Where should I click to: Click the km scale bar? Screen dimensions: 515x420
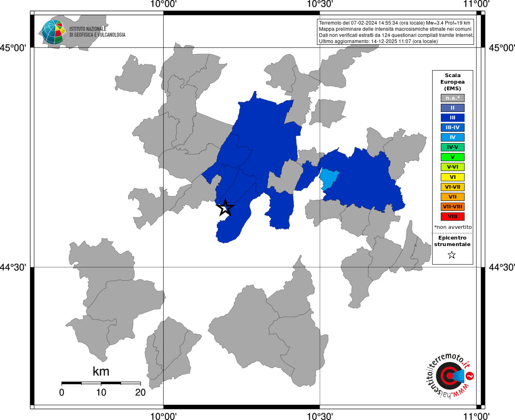pos(101,383)
